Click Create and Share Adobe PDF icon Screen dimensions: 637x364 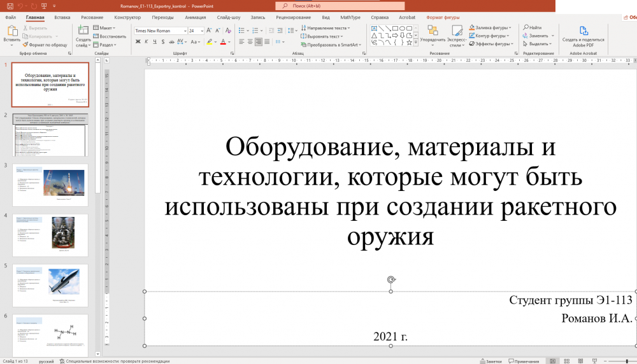coord(583,32)
